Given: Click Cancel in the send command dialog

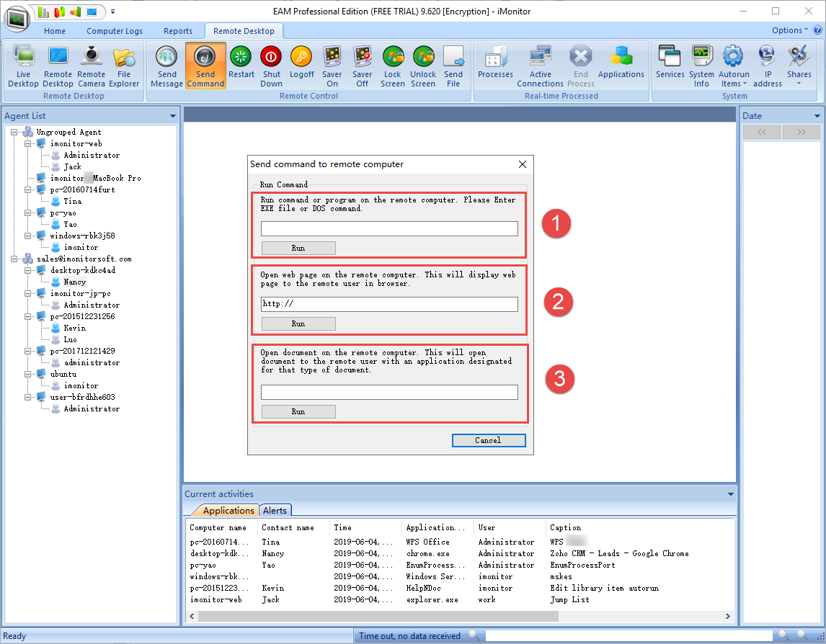Looking at the screenshot, I should pos(488,440).
